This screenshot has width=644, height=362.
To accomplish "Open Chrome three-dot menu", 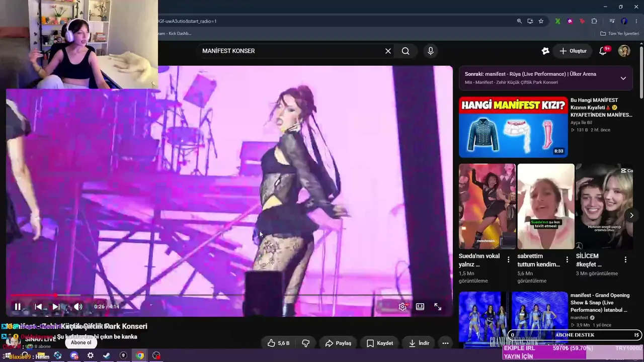I will pos(636,21).
